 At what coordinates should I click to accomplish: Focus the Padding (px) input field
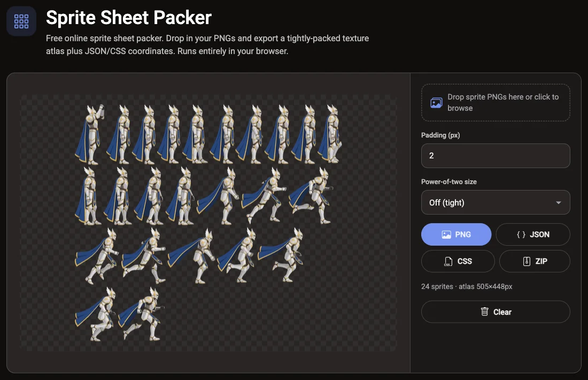496,155
